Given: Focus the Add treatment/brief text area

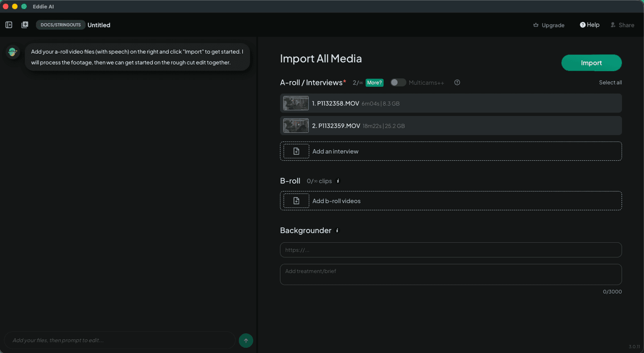Looking at the screenshot, I should [x=451, y=274].
